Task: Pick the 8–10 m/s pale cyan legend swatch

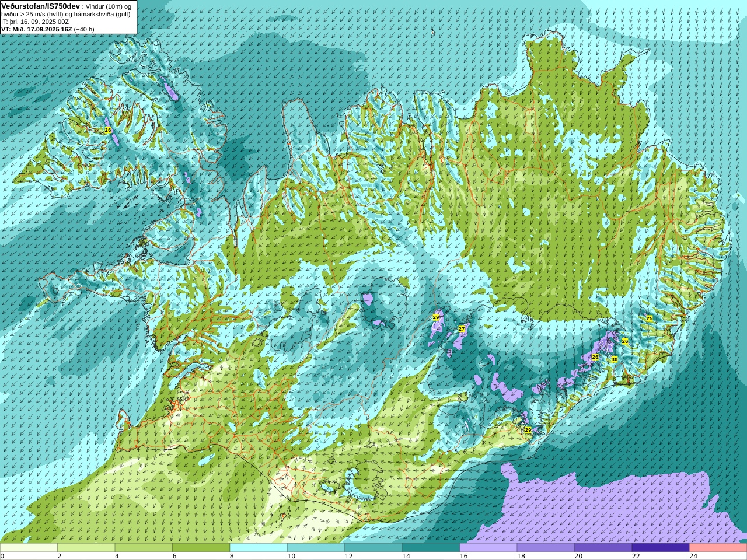Action: 259,548
